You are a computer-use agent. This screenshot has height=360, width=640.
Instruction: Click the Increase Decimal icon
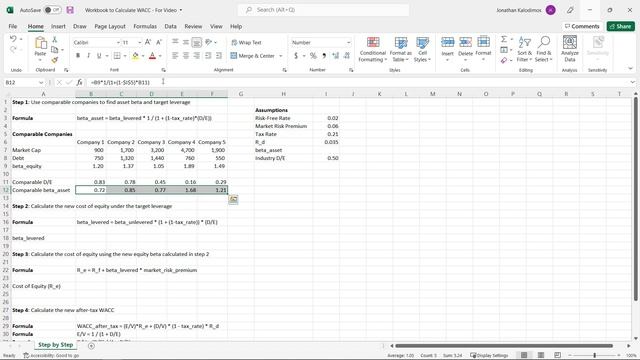[336, 56]
